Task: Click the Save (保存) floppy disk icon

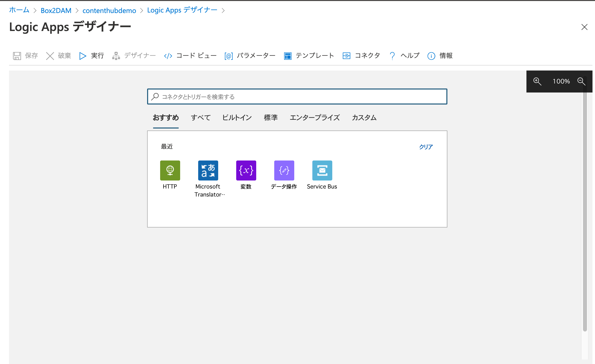Action: [17, 56]
